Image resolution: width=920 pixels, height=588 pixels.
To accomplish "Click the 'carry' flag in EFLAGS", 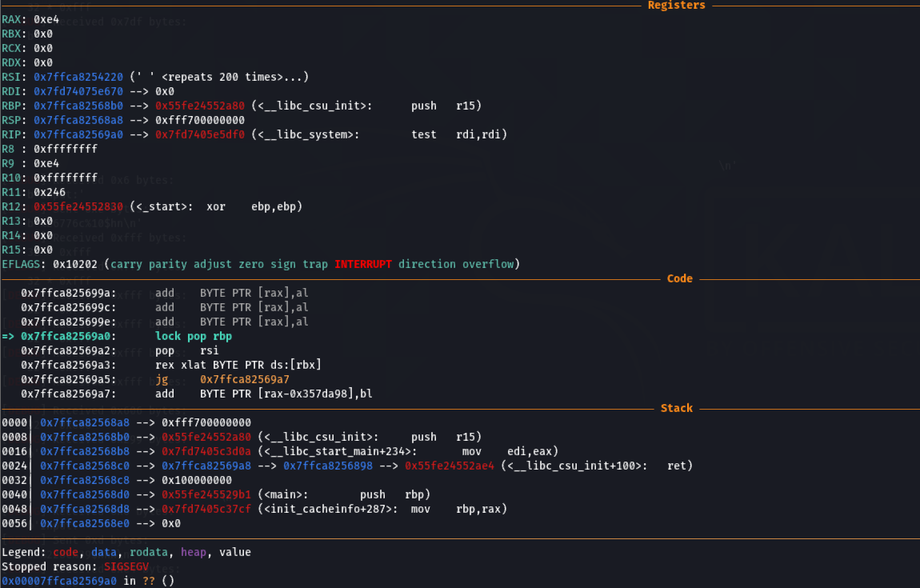I will [x=126, y=264].
